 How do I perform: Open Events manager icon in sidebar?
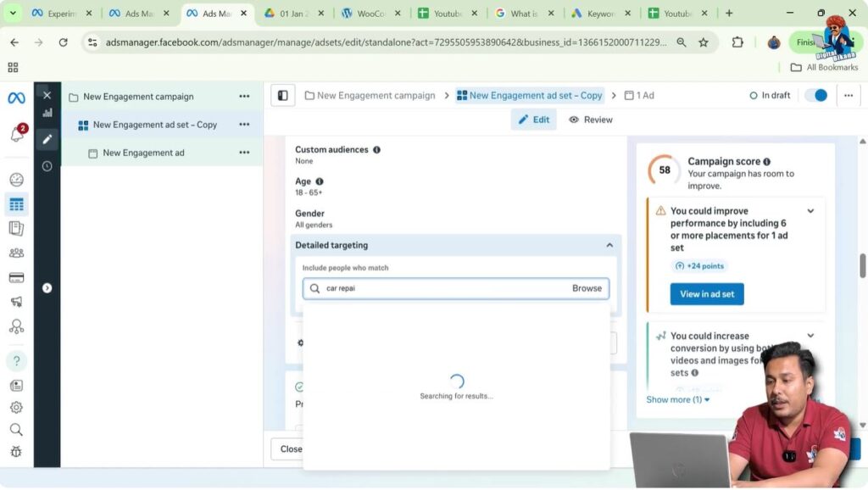17,326
